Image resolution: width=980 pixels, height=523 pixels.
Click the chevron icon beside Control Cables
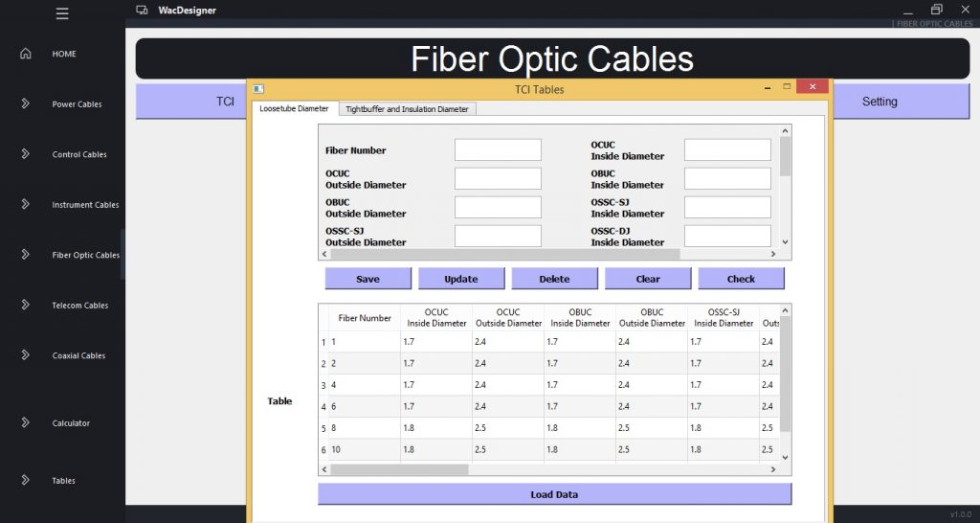pos(26,154)
